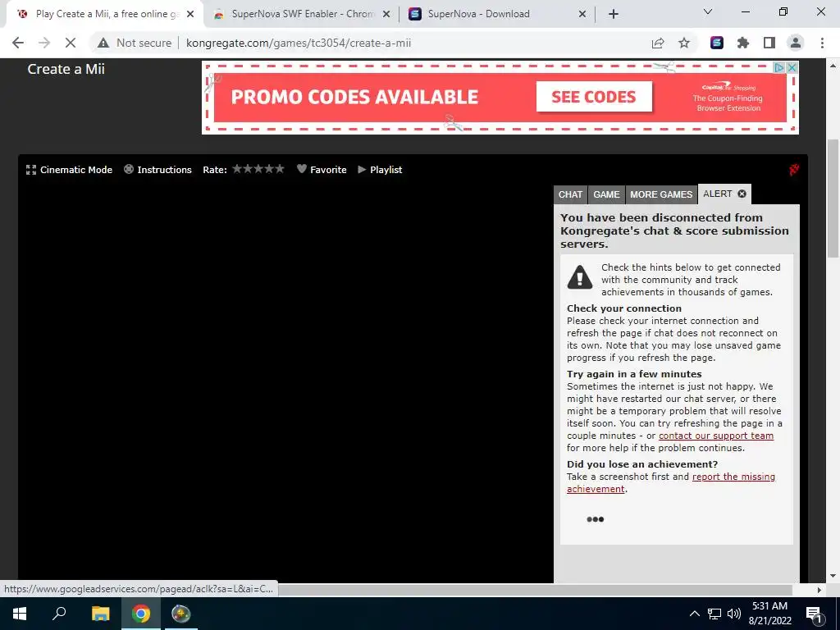Open Windows taskbar search
Screen dimensions: 840x630
pos(59,614)
